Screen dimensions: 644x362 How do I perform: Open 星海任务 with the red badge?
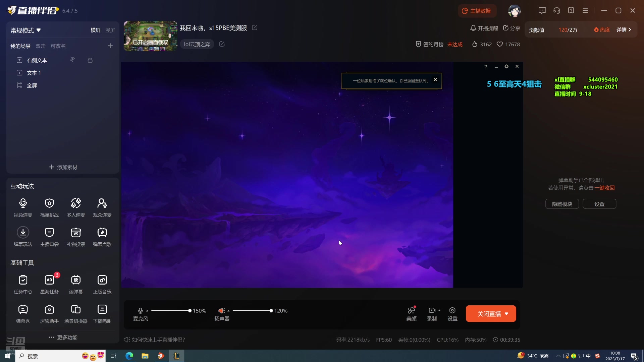point(49,285)
